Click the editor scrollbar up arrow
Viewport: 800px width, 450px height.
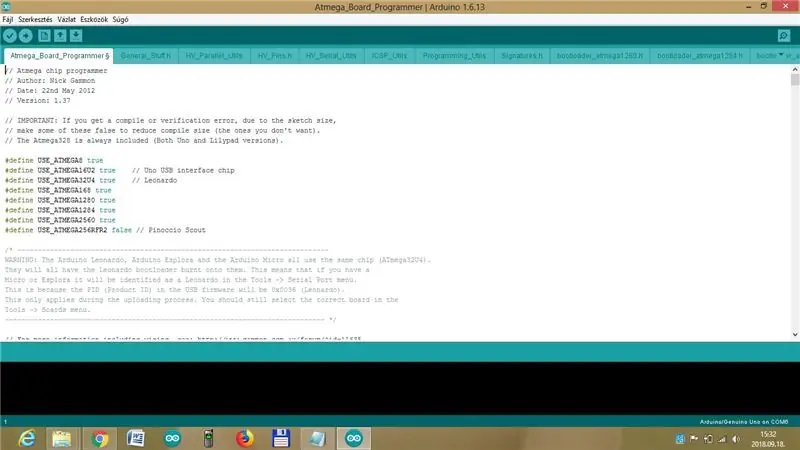795,70
